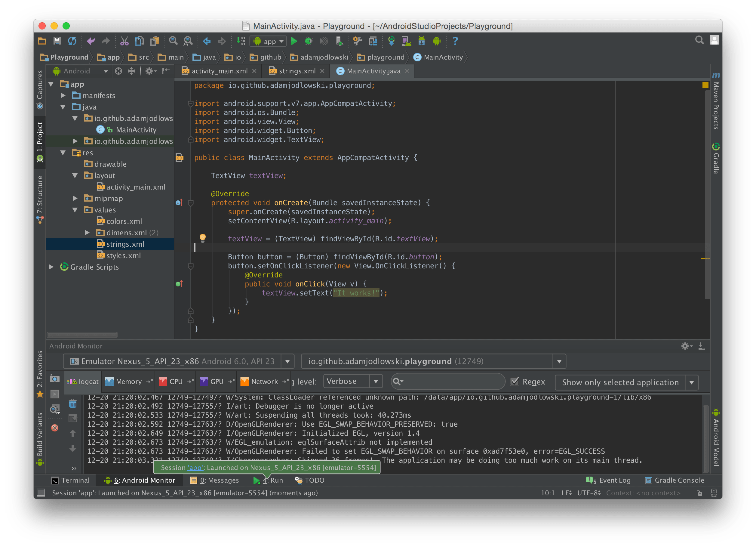Switch to the strings.xml editor tab
The image size is (756, 547).
pyautogui.click(x=296, y=71)
